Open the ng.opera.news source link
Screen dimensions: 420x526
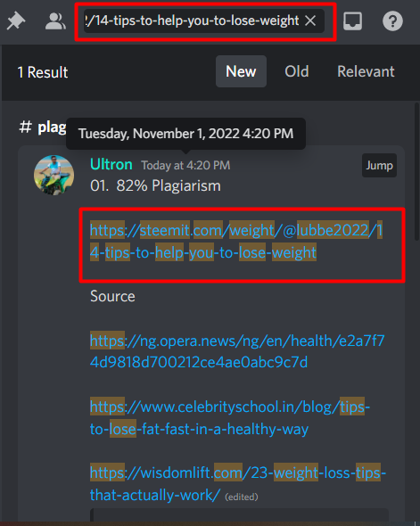pyautogui.click(x=237, y=351)
